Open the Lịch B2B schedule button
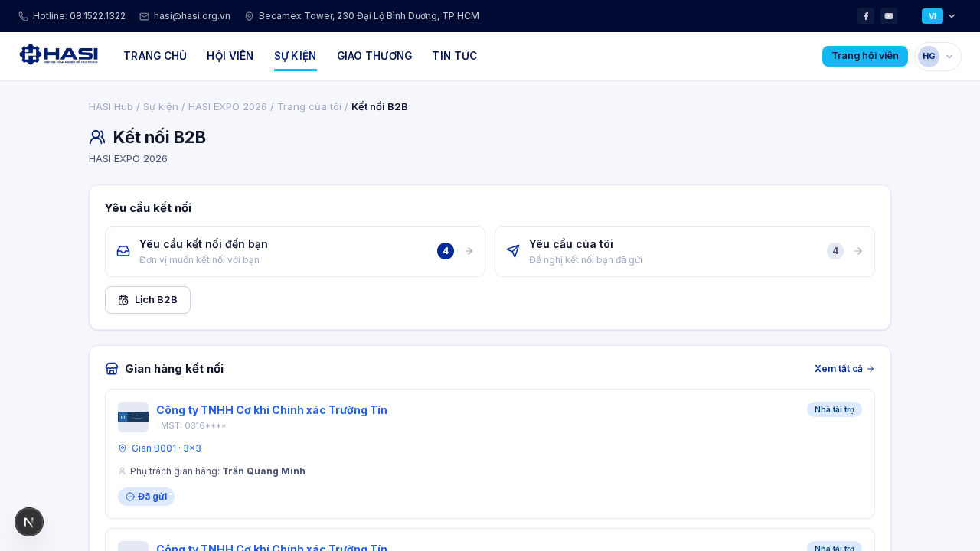The image size is (980, 551). pyautogui.click(x=148, y=300)
